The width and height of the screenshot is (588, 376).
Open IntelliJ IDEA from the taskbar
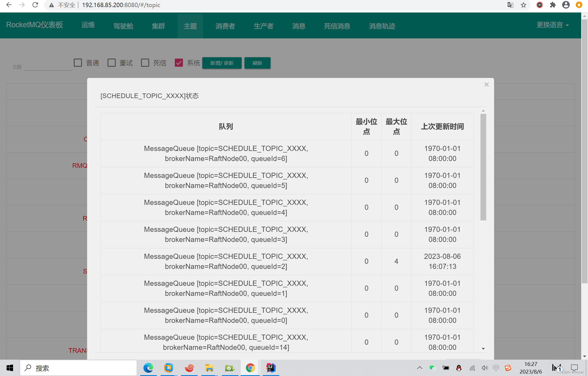coord(271,368)
